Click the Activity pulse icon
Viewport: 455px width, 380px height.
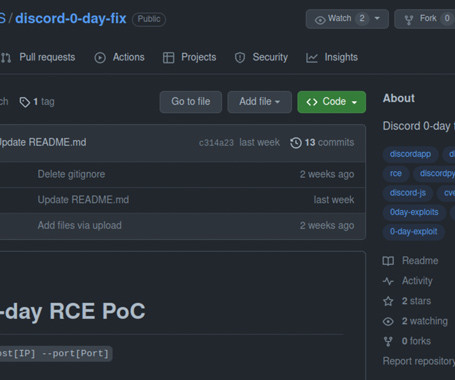[388, 281]
